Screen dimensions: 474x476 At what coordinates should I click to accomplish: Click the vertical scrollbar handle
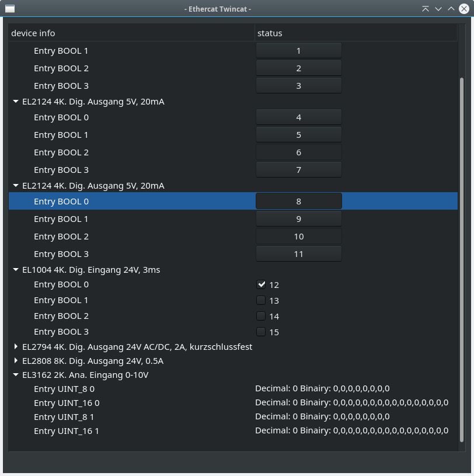[462, 259]
